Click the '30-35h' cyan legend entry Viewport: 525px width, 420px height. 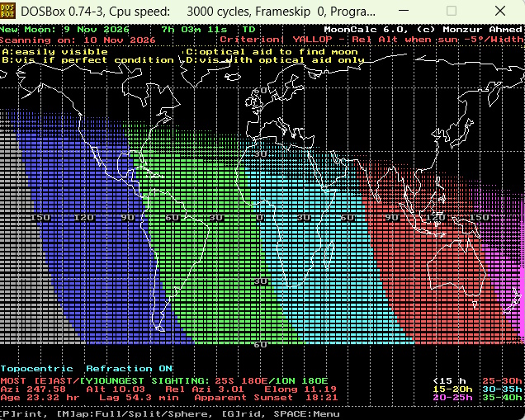coord(502,389)
